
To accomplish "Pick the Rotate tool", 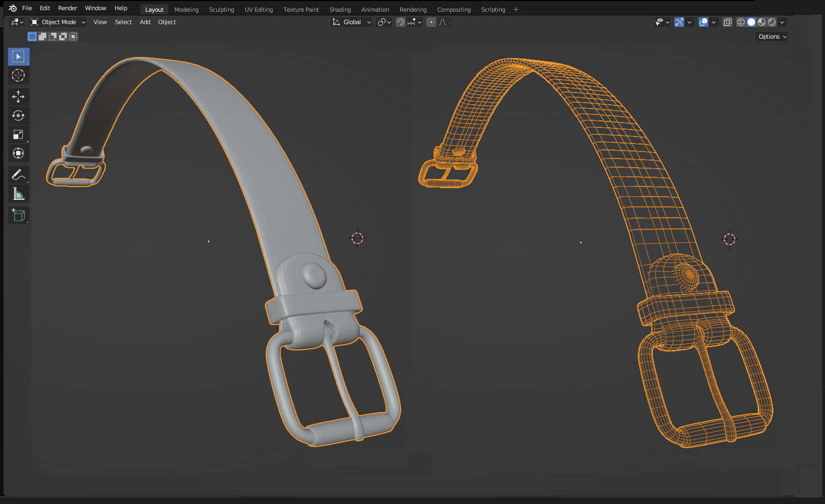I will (18, 116).
